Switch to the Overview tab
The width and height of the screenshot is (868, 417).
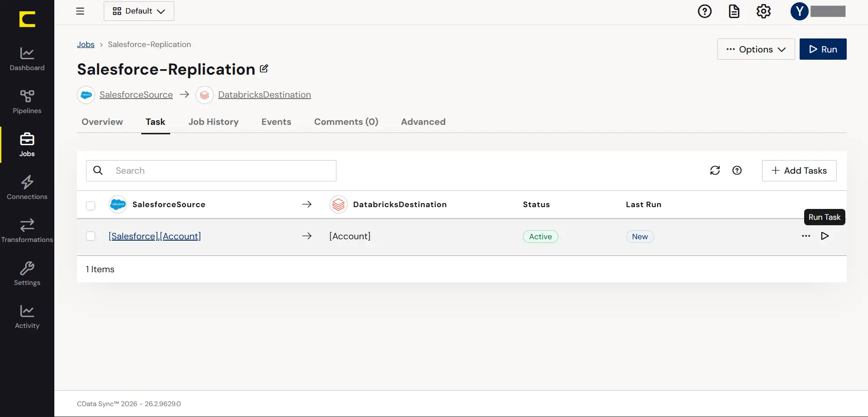(102, 122)
